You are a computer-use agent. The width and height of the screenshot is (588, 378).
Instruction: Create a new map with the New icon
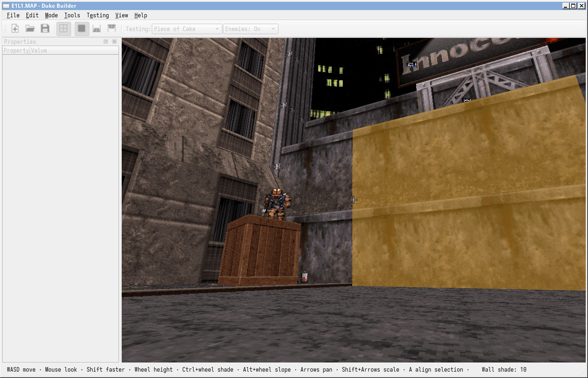(x=15, y=29)
